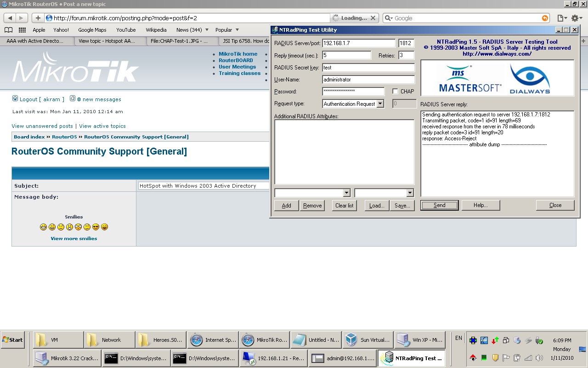Click the RADIUS Server address field
Image resolution: width=588 pixels, height=368 pixels.
359,43
